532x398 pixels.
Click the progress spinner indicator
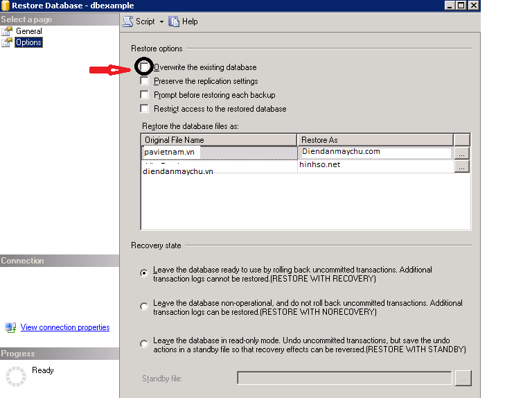pos(16,377)
